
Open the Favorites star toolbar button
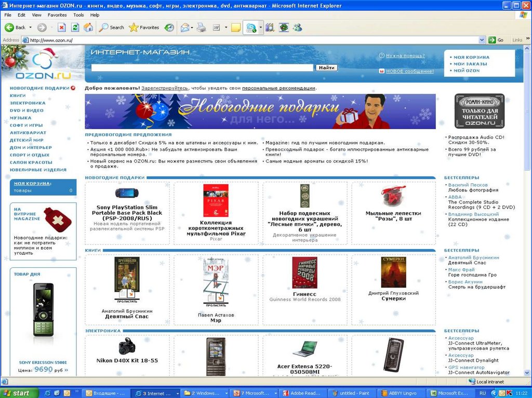[x=144, y=28]
